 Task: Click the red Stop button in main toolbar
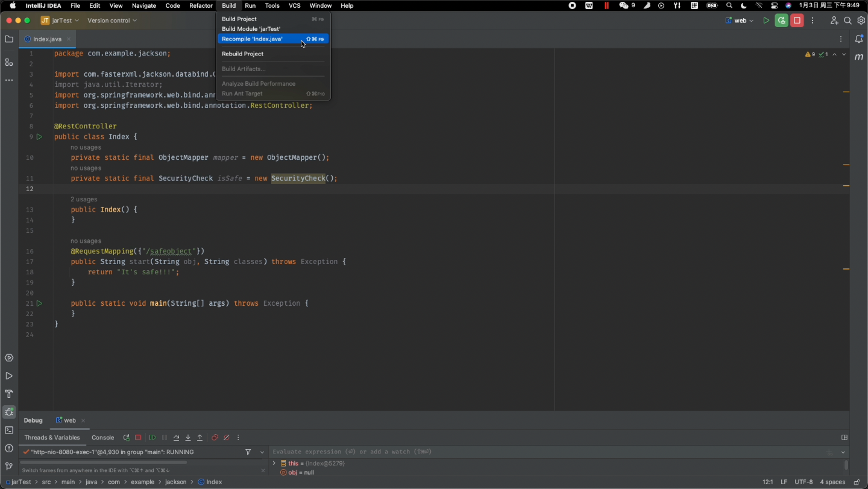coord(797,21)
